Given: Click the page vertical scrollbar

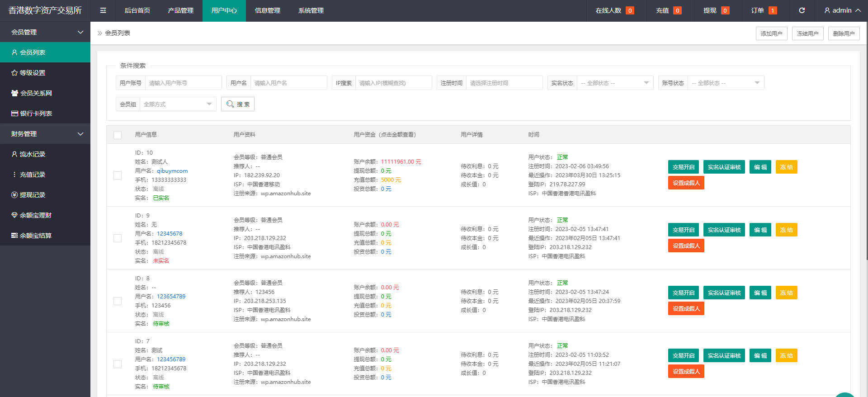Looking at the screenshot, I should [866, 136].
